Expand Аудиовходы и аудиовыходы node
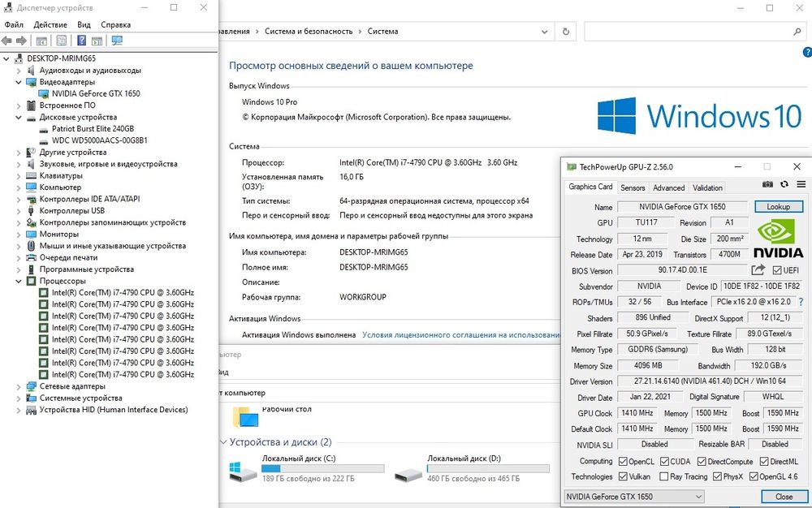The image size is (812, 508). point(19,71)
